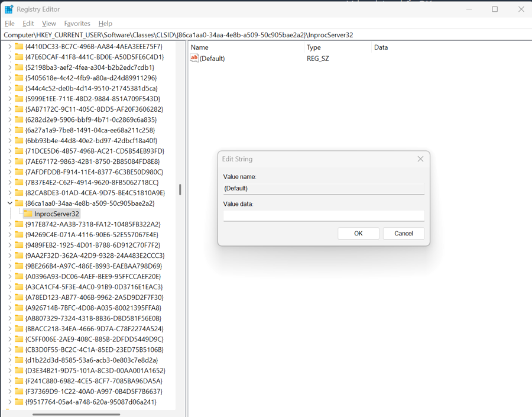Collapse the {86ca1aa0-34aa-4e8b-a509-50c905bae2a2} key

[9, 203]
